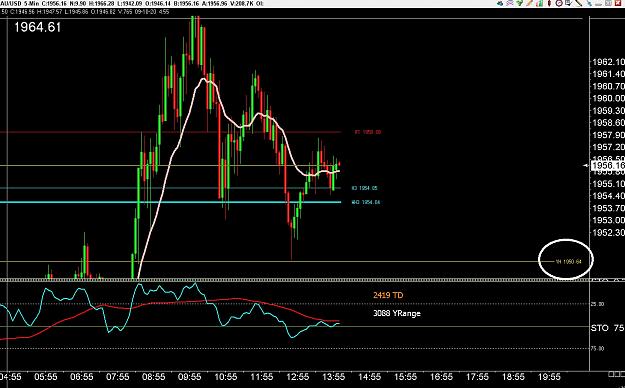Image resolution: width=625 pixels, height=388 pixels.
Task: Click the 75.00 stochastic scale label
Action: pos(598,349)
